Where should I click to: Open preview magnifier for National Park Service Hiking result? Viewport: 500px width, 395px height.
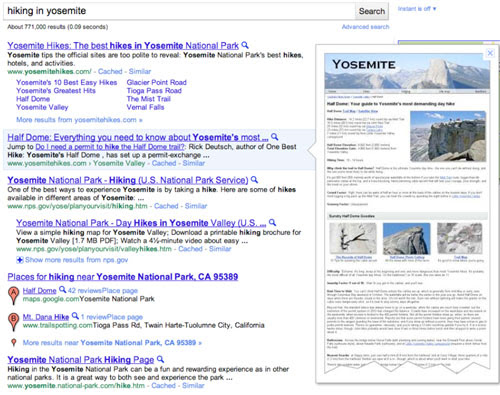[x=254, y=179]
